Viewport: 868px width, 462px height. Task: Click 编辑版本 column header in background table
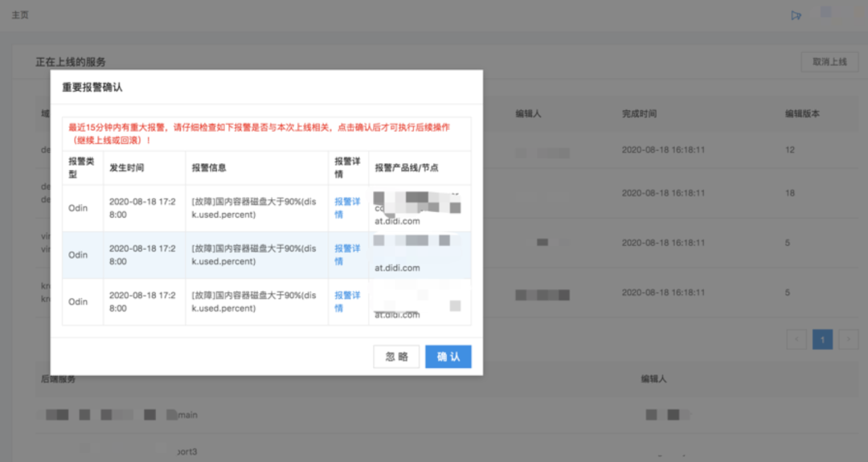point(802,113)
